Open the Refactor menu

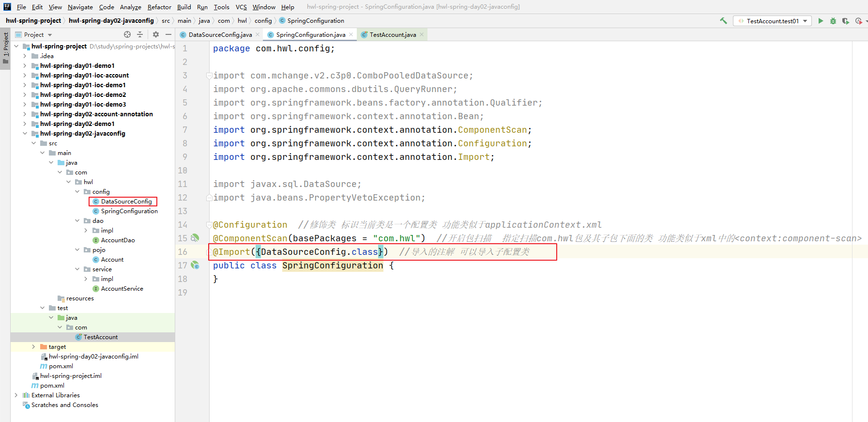(159, 7)
